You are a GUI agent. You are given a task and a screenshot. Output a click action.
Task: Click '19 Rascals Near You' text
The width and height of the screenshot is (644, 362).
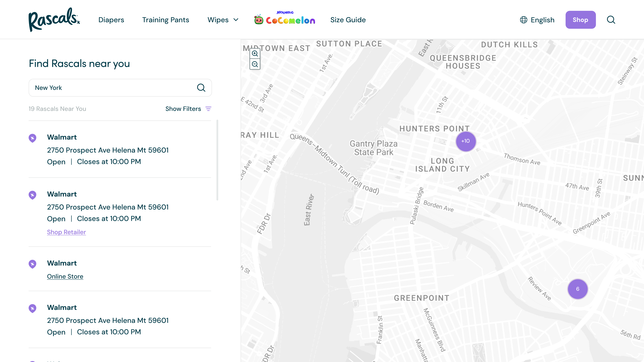(x=57, y=109)
